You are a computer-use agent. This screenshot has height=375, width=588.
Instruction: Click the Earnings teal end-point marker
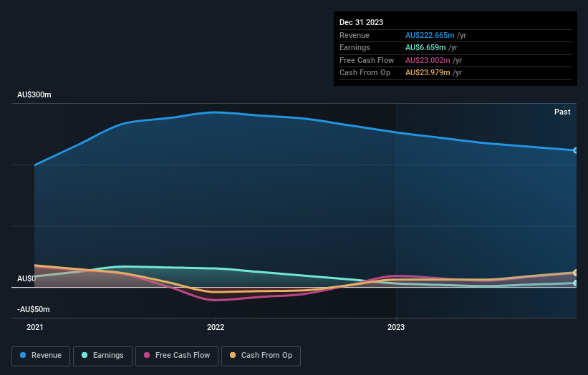click(x=576, y=283)
